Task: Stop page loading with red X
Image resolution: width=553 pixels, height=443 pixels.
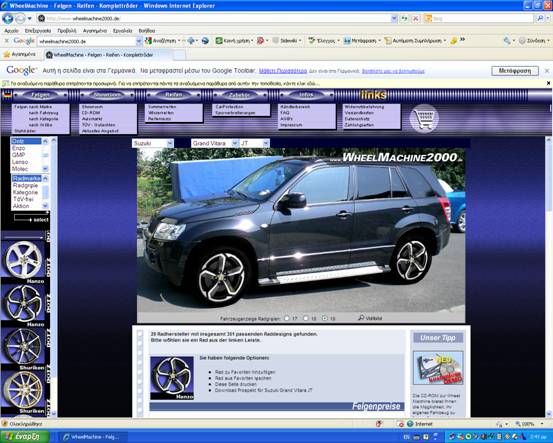Action: [416, 18]
